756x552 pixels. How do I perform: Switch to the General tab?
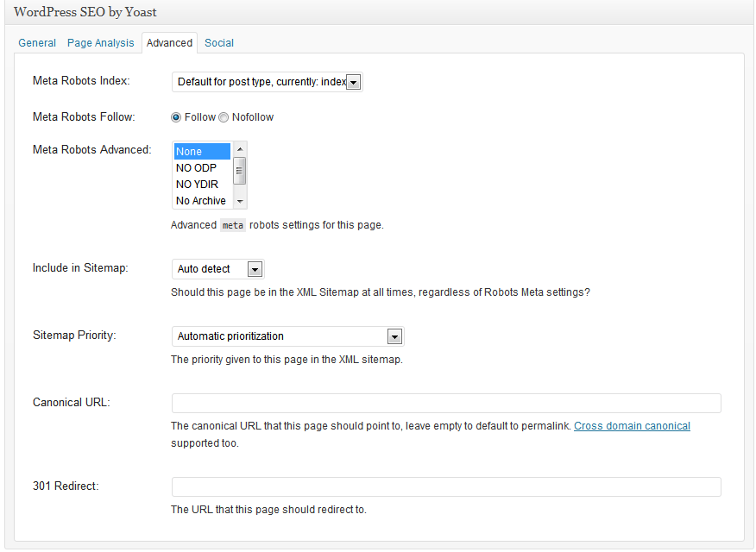37,42
